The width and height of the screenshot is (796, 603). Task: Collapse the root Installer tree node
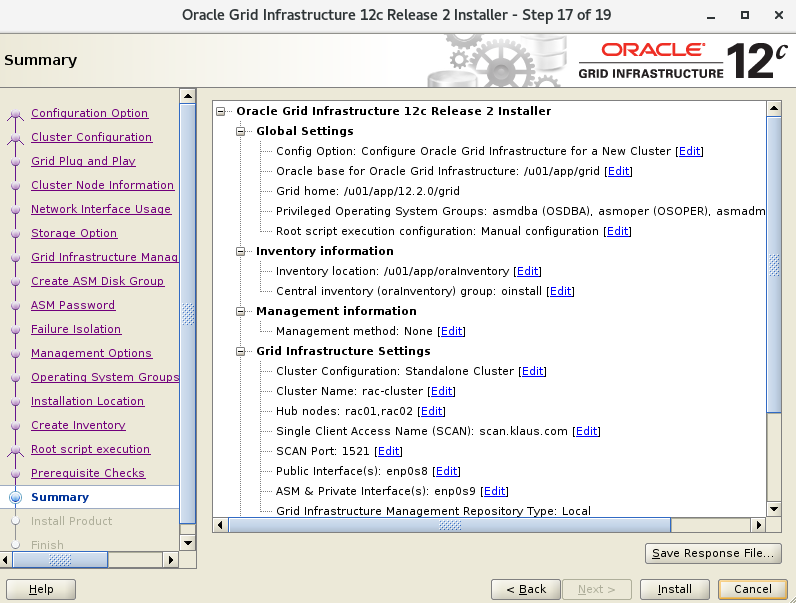[x=221, y=111]
